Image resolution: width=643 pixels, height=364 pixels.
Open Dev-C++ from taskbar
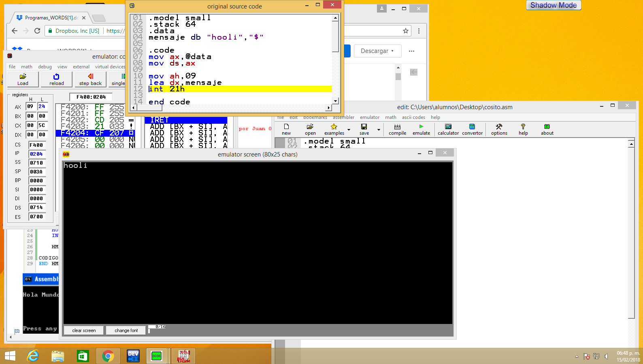click(x=133, y=356)
